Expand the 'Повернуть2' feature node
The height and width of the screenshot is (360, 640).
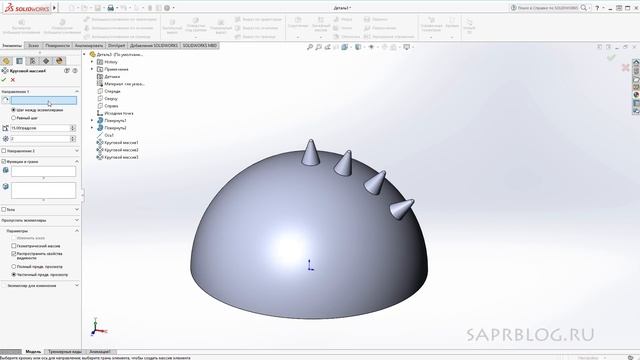pyautogui.click(x=92, y=128)
